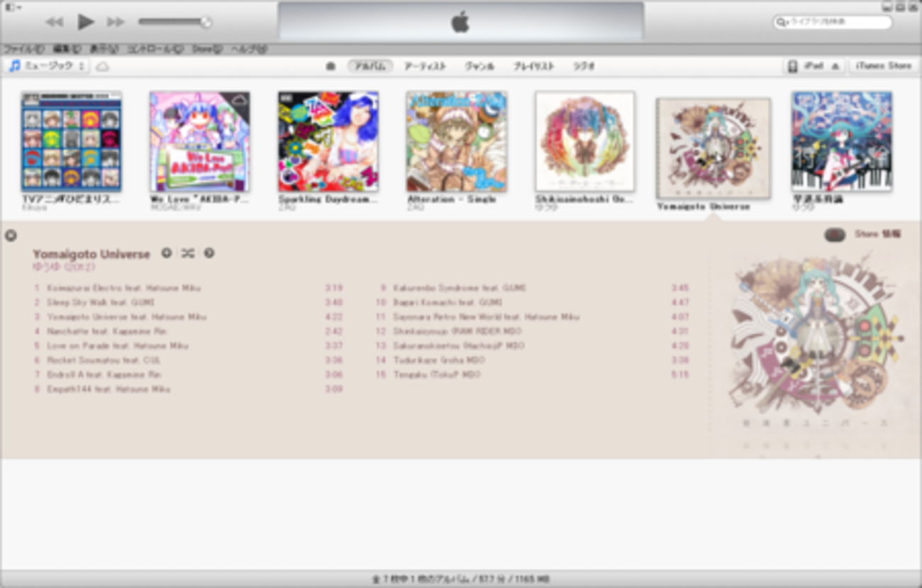Select track 6 Rocket Soumatou feat. CUL
This screenshot has width=922, height=588.
coord(188,360)
